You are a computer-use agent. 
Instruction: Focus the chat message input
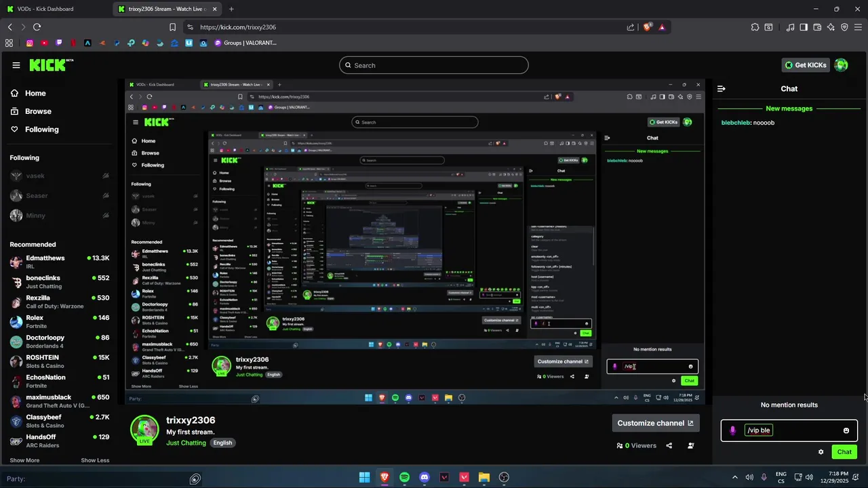click(x=789, y=430)
